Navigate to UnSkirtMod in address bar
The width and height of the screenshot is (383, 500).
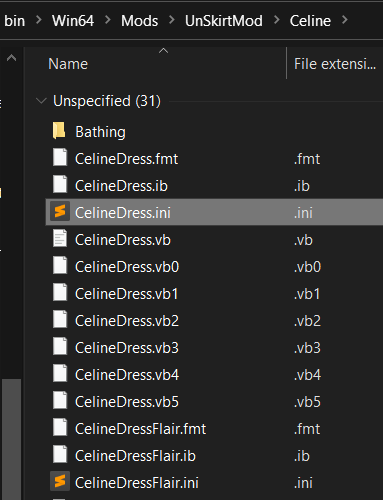pyautogui.click(x=224, y=21)
